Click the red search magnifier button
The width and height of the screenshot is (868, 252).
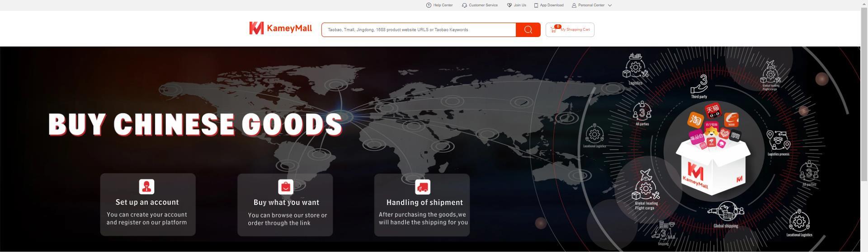(528, 30)
